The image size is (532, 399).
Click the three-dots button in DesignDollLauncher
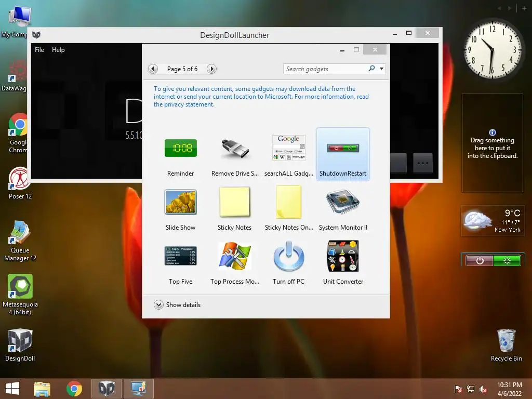pyautogui.click(x=423, y=163)
